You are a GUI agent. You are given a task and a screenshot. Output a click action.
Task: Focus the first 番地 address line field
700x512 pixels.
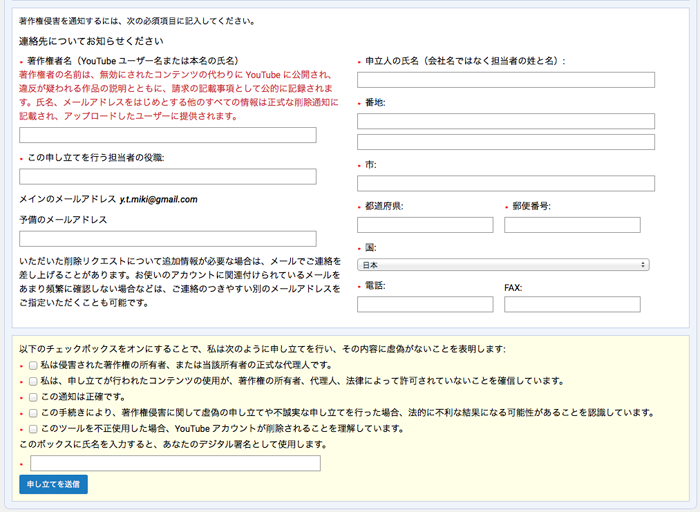tap(506, 121)
